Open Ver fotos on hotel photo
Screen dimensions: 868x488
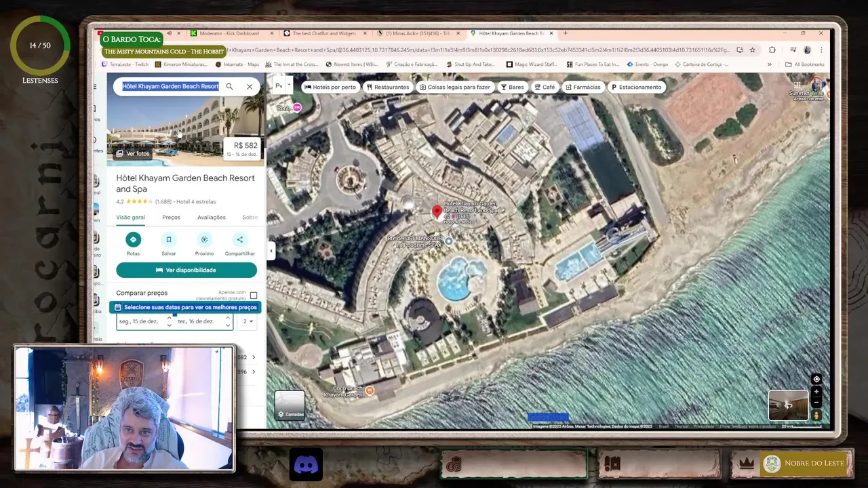pos(133,153)
